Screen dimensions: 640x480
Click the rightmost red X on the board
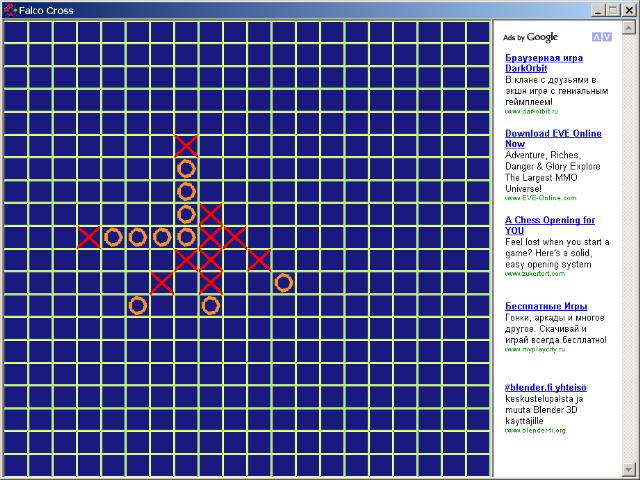tap(259, 260)
